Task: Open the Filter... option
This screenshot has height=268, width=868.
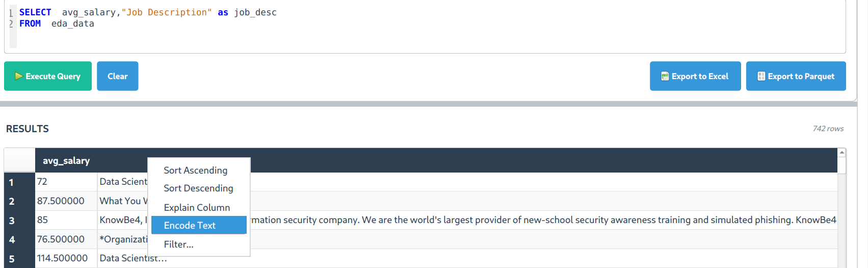Action: click(x=178, y=245)
